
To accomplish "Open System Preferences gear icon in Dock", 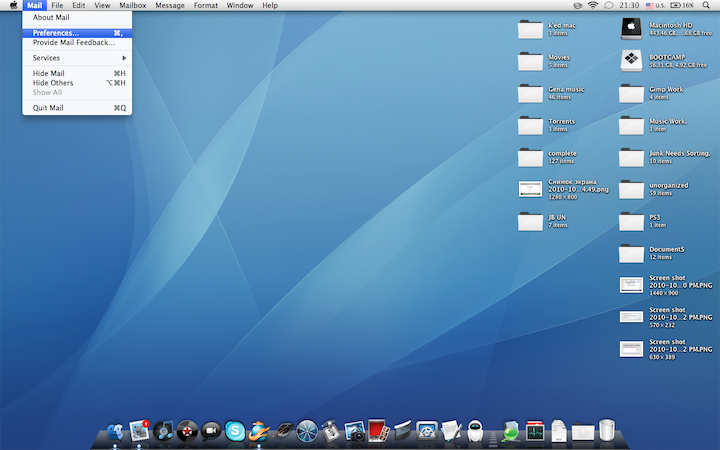I will click(427, 431).
